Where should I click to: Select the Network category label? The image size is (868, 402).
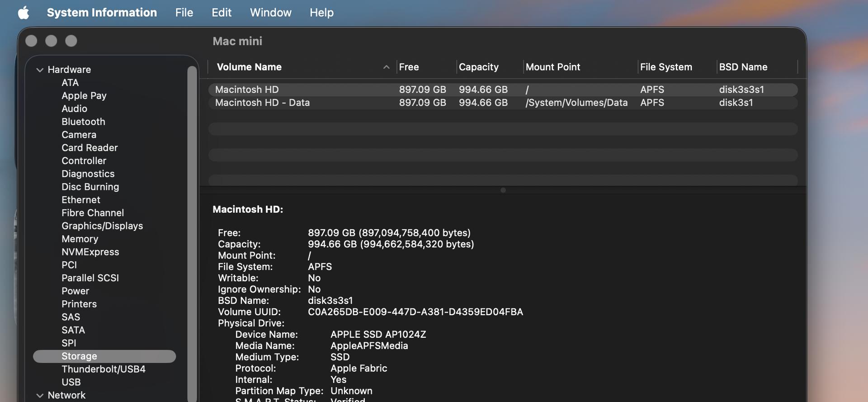coord(66,396)
